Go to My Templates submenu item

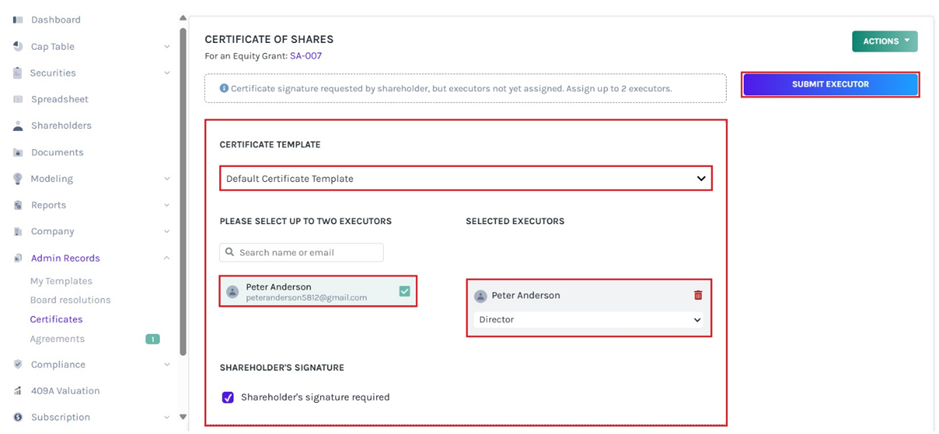[61, 281]
